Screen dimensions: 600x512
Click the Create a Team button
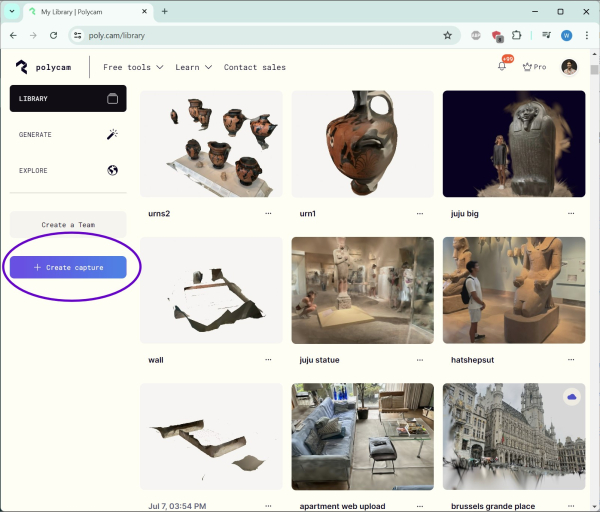tap(68, 225)
